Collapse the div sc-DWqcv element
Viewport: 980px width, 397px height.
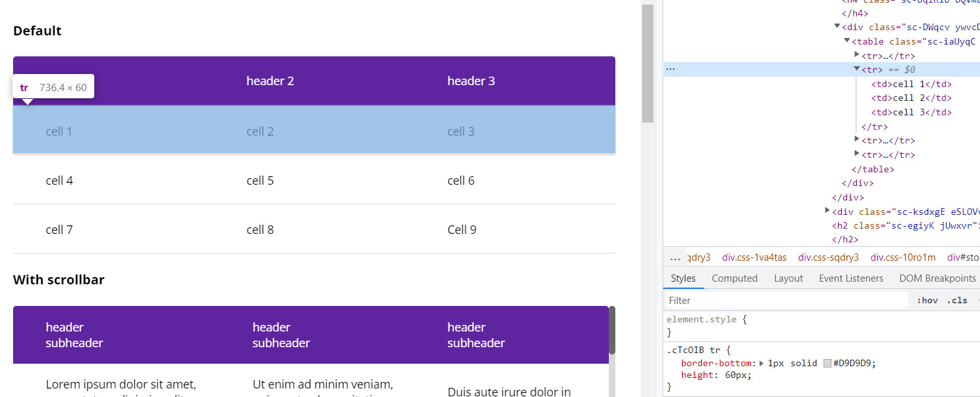tap(837, 26)
